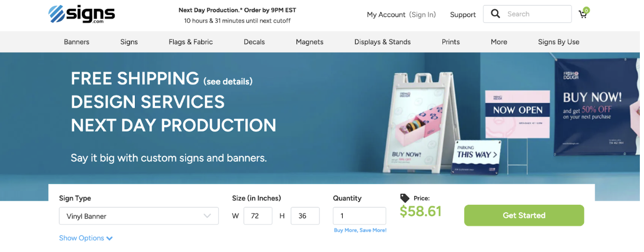Open the Displays & Stands menu

pos(382,42)
